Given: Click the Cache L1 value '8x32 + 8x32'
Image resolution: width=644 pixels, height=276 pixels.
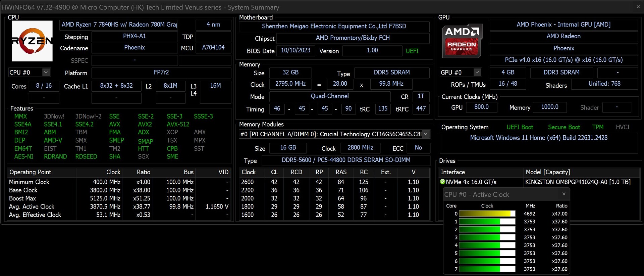Looking at the screenshot, I should click(116, 86).
